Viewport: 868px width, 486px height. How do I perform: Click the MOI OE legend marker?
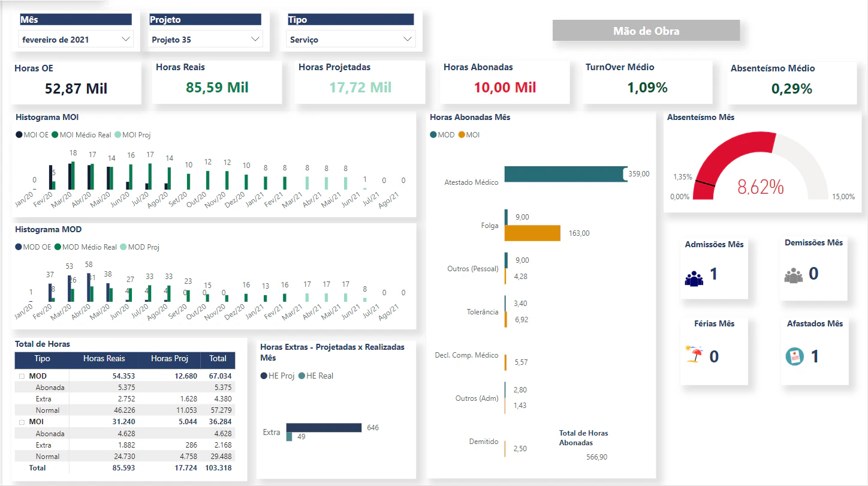point(19,135)
